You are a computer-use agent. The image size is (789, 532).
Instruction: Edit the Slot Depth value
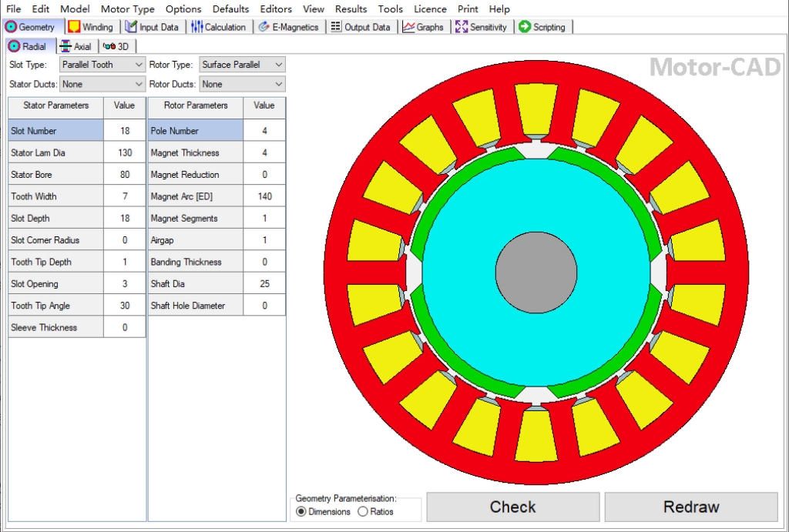125,218
